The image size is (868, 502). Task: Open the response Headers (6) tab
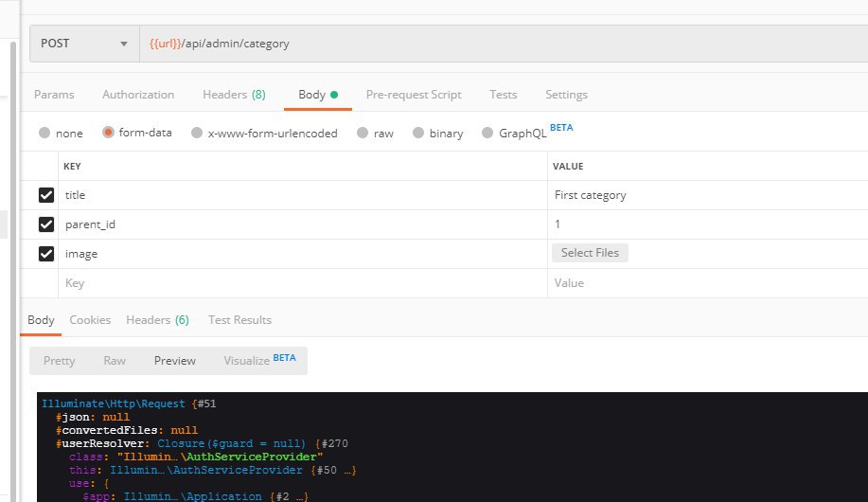tap(158, 320)
